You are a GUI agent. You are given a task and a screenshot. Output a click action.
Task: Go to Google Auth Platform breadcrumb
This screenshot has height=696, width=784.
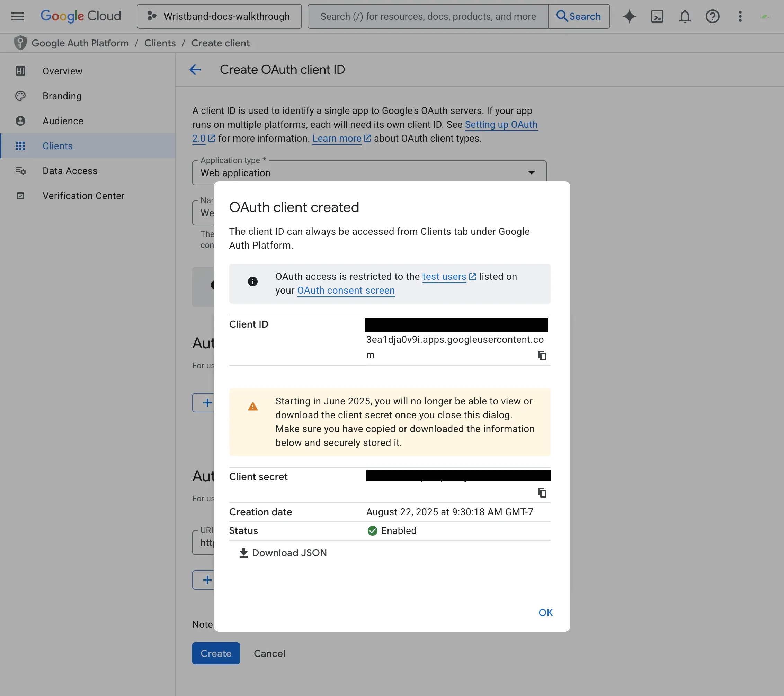tap(80, 43)
